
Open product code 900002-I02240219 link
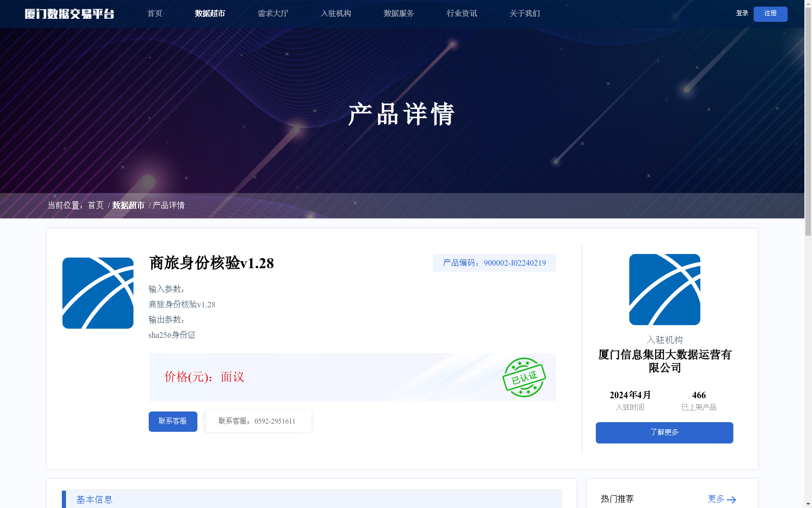(515, 263)
